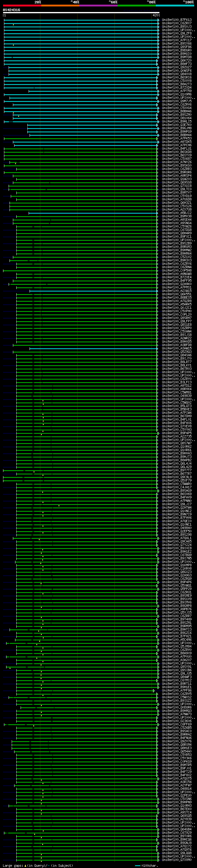The width and height of the screenshot is (197, 868).
Task: Click the cyan alignment bar of UniRef100_B7FK13
Action: point(81,20)
